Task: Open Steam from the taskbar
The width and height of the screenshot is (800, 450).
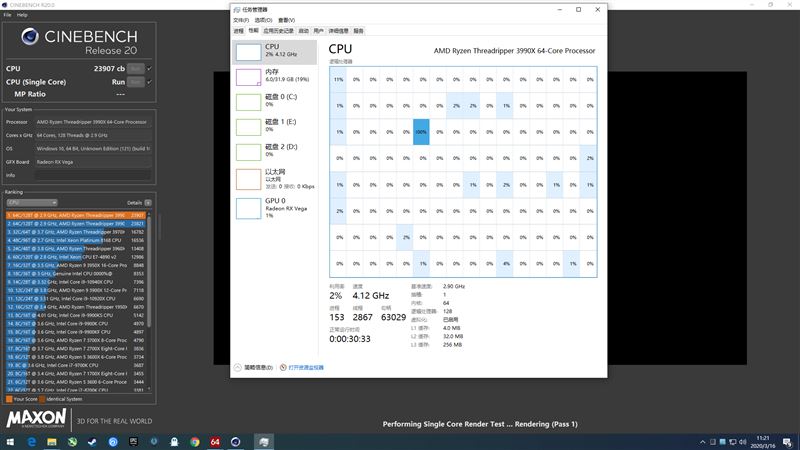Action: (92, 442)
